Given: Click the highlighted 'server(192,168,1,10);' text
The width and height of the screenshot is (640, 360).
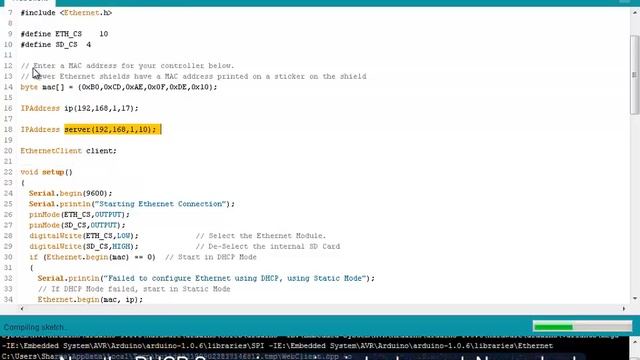Looking at the screenshot, I should pyautogui.click(x=110, y=129).
